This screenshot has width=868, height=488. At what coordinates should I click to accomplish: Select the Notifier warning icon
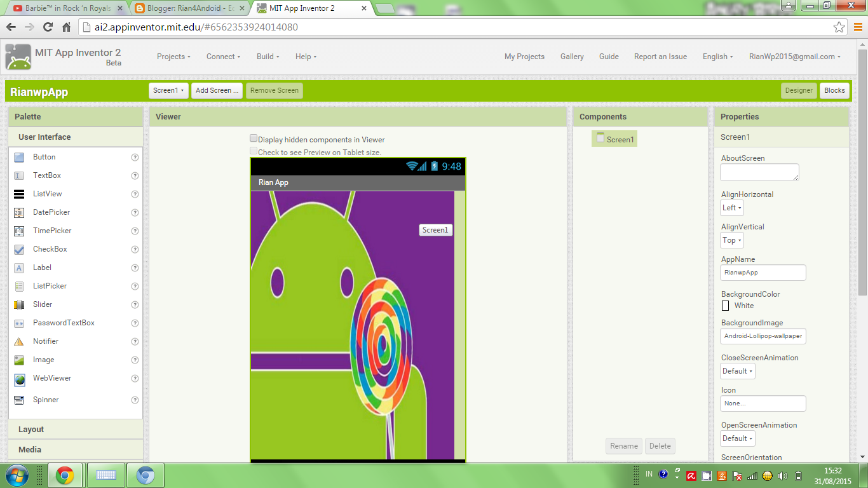tap(19, 341)
